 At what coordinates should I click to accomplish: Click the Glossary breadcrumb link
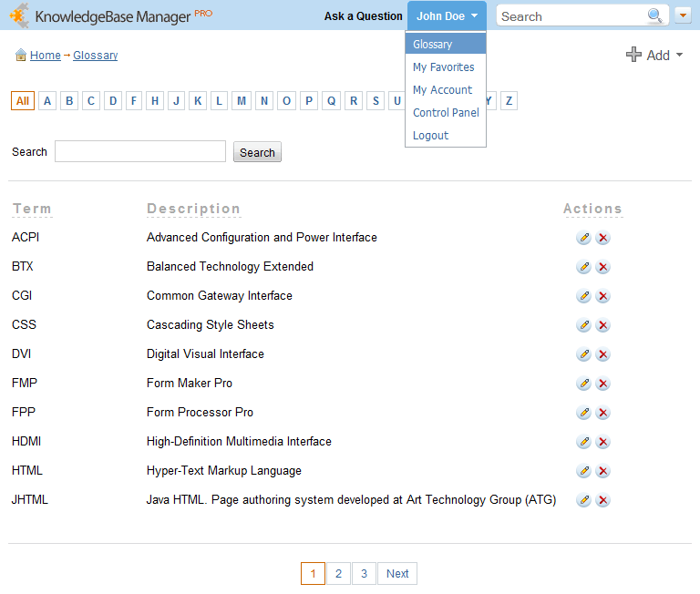[x=96, y=56]
